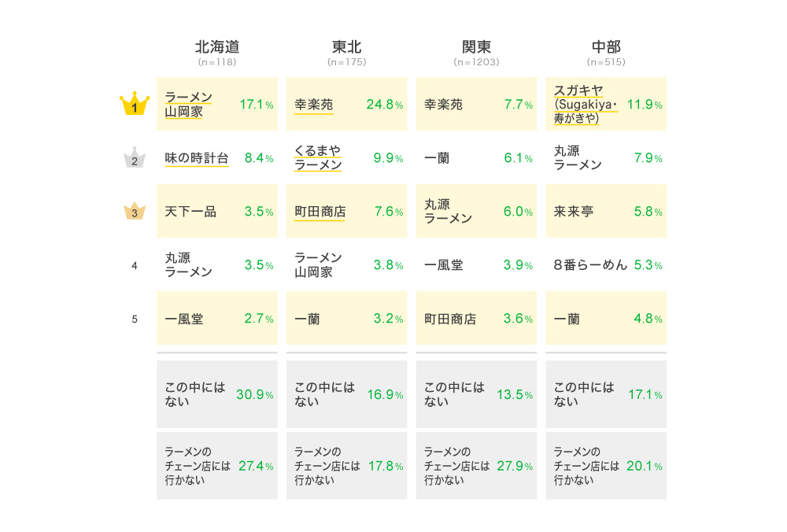Screen dimensions: 787x532
Task: Click the 30.9% この中にはない cell for 北海道
Action: (x=217, y=394)
